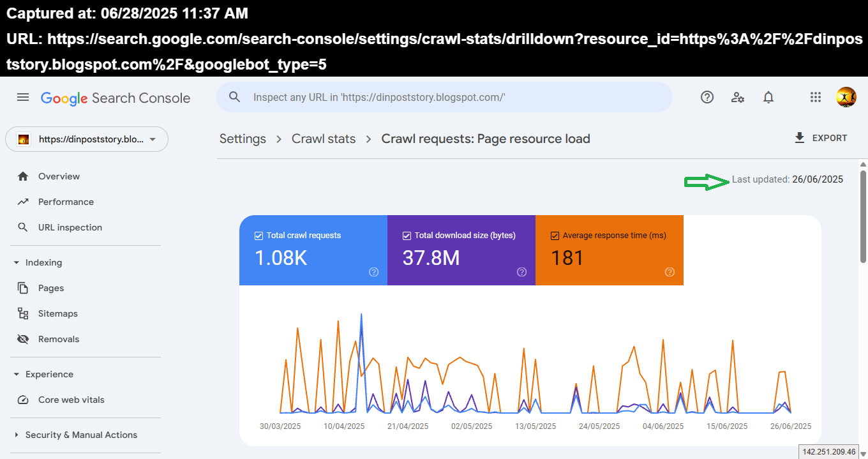The width and height of the screenshot is (868, 459).
Task: Open Users and permissions icon
Action: coord(738,97)
